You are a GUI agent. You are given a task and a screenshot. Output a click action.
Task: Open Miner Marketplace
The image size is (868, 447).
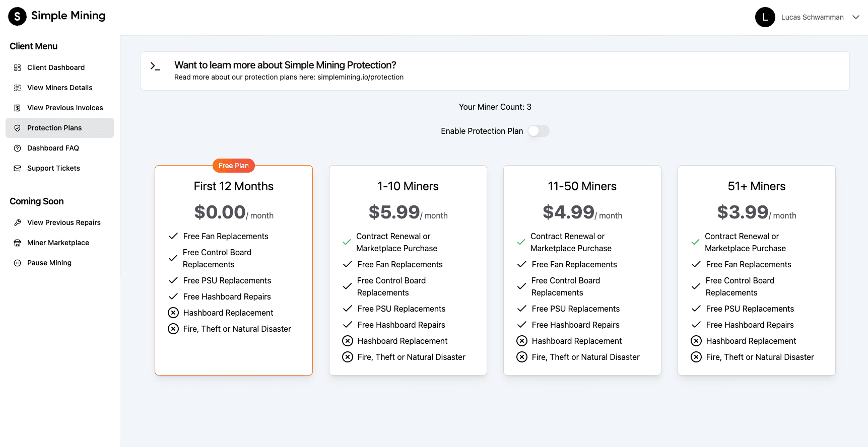pyautogui.click(x=59, y=243)
